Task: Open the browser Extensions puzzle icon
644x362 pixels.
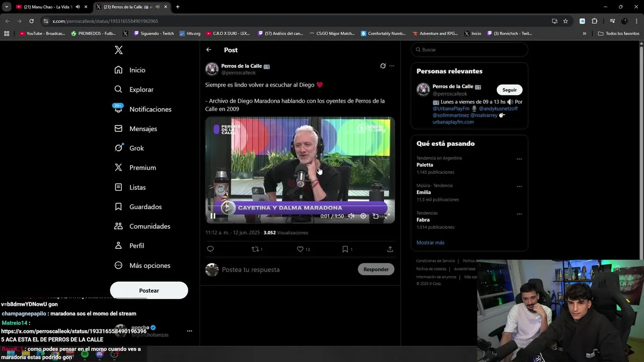Action: [594, 21]
